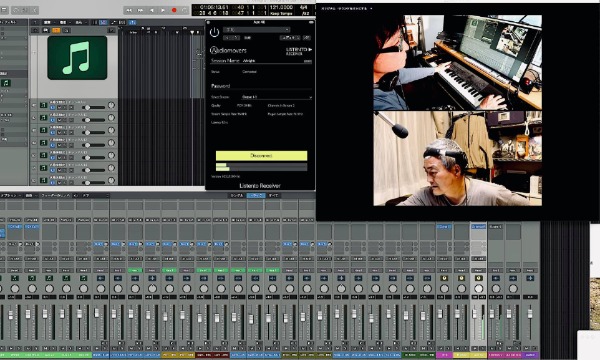Toggle the Cycle button beside Record
Screen dimensions: 600x360
(185, 10)
